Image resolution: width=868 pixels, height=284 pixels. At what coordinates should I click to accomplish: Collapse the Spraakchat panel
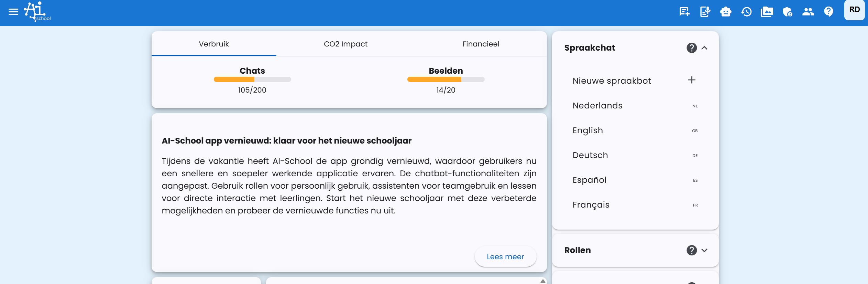point(705,48)
